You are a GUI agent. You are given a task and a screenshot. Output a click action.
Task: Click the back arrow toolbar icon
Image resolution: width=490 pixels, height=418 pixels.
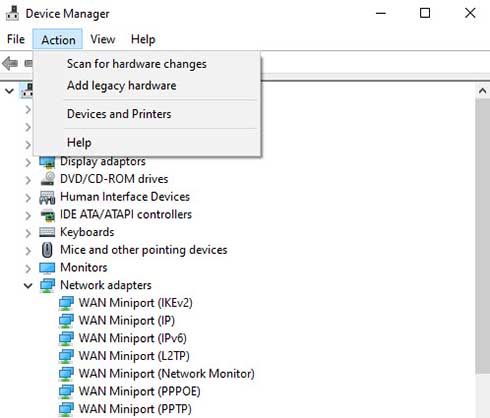pos(10,63)
